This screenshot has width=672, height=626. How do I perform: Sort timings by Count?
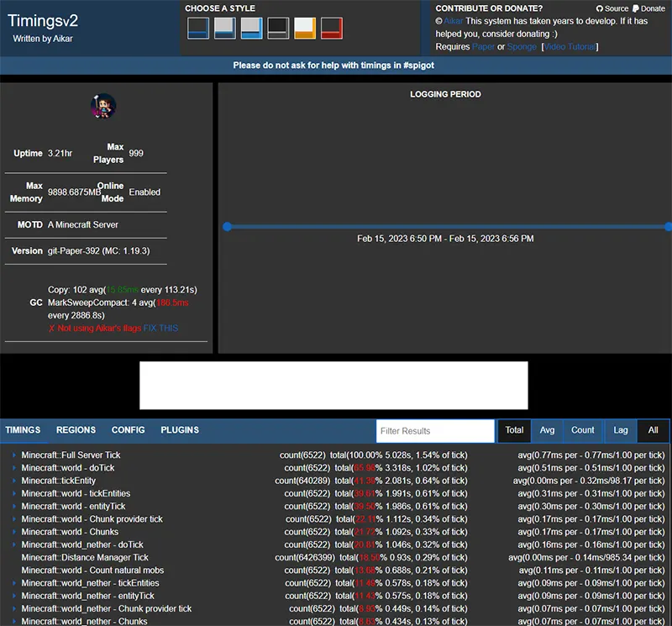pos(583,430)
